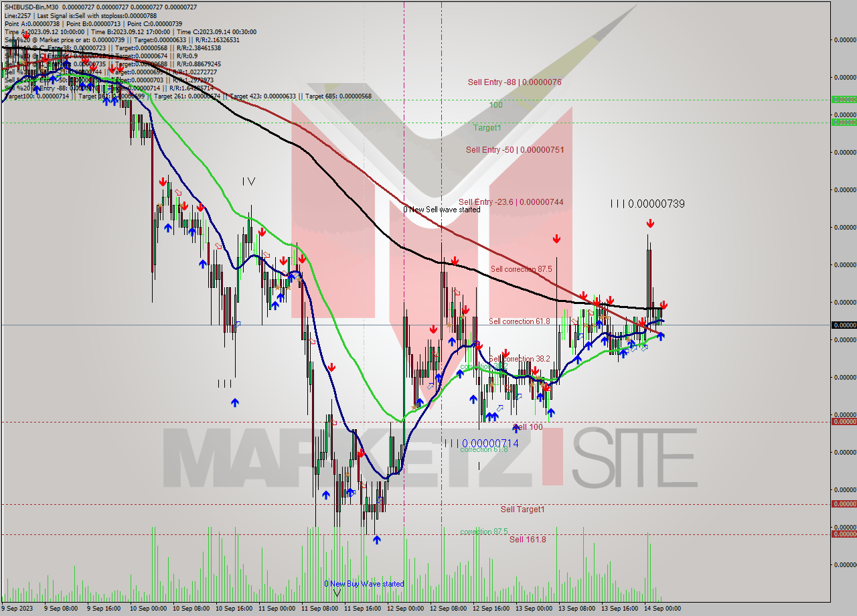Click red down arrow above 'Sell correction 87.5'
The width and height of the screenshot is (857, 616).
click(556, 238)
